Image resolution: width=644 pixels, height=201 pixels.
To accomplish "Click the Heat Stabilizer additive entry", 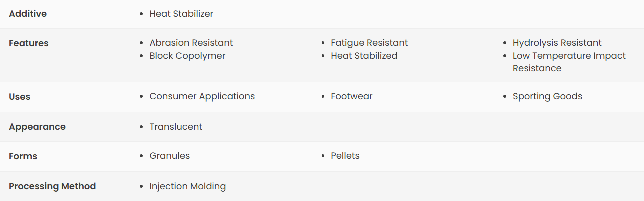I will tap(181, 14).
